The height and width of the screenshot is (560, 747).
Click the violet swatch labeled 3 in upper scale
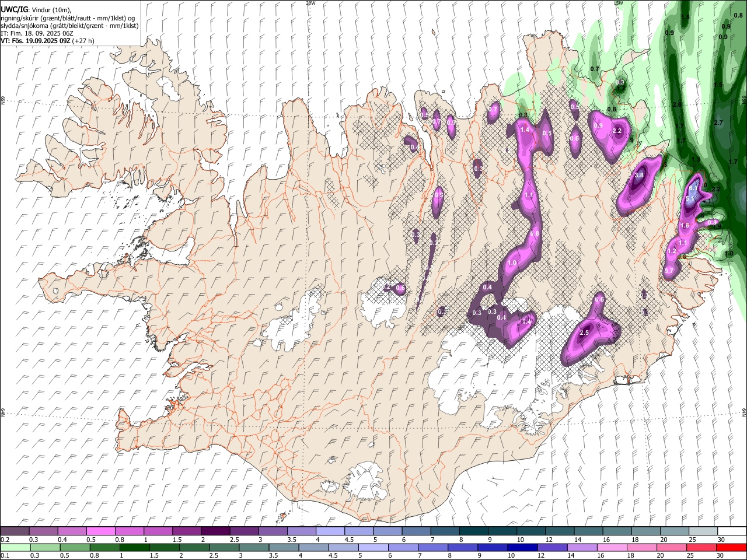tap(273, 531)
